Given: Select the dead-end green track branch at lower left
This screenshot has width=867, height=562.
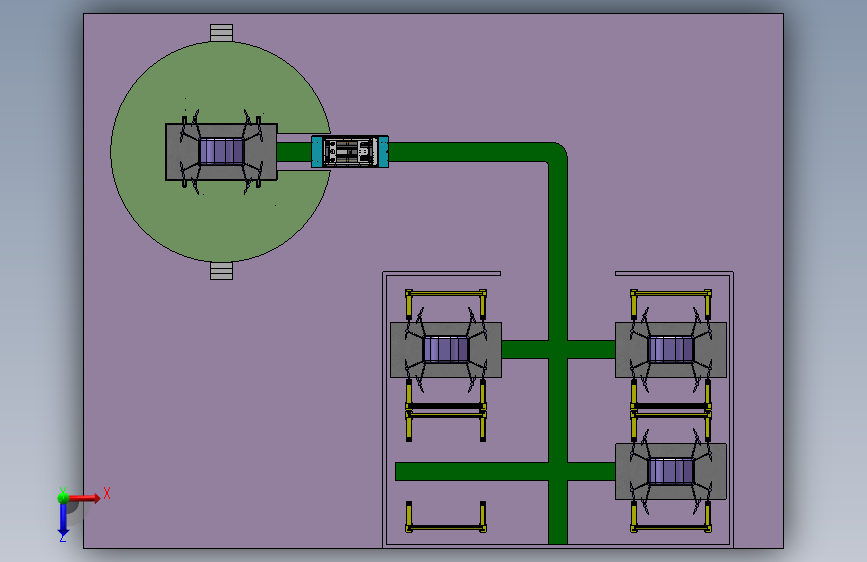Looking at the screenshot, I should [472, 471].
